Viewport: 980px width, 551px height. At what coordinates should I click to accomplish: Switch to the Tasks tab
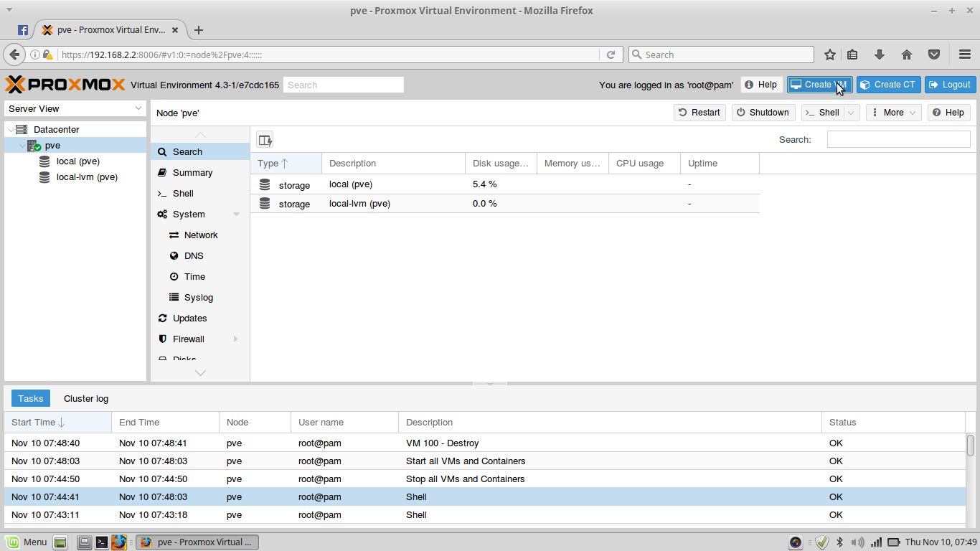point(31,399)
